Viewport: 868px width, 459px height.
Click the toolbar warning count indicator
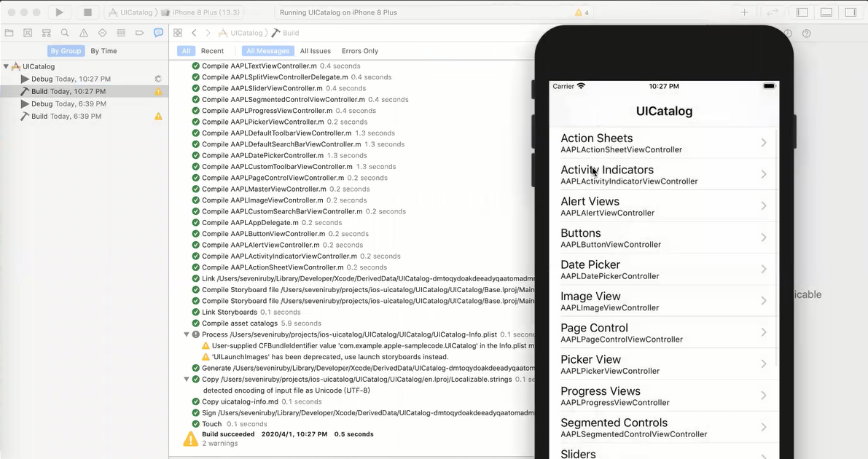tap(582, 12)
